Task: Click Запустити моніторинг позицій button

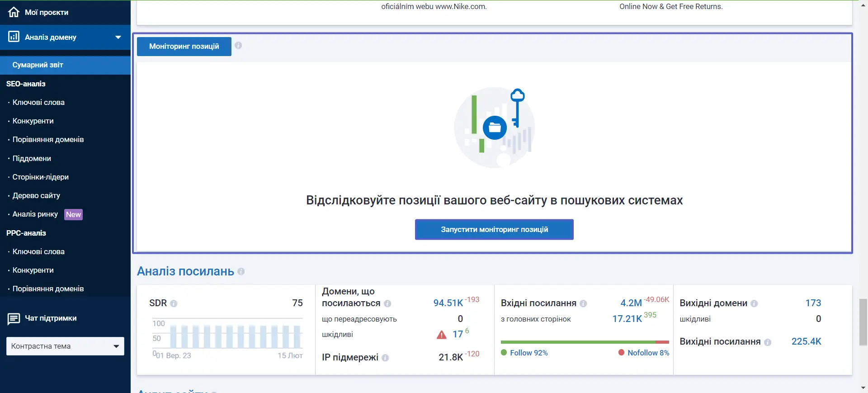Action: (x=494, y=229)
